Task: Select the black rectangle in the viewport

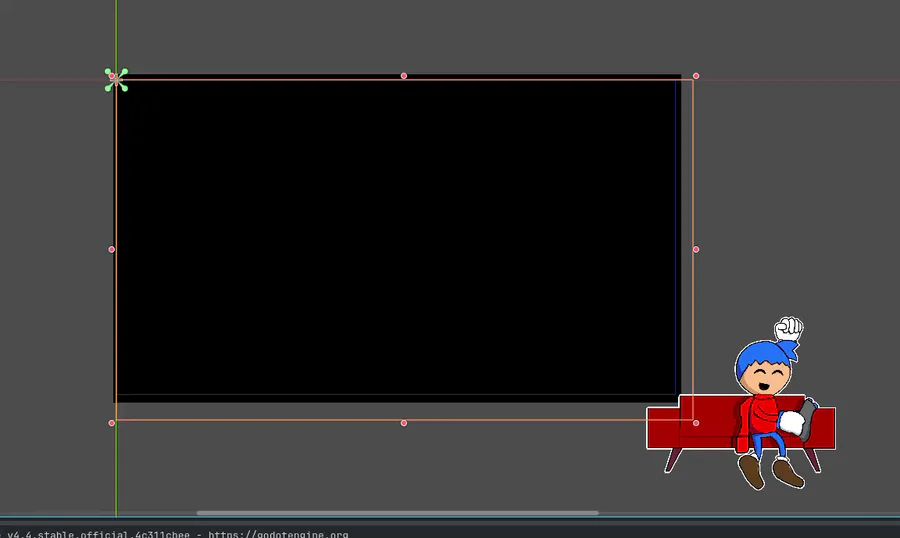Action: (x=397, y=237)
